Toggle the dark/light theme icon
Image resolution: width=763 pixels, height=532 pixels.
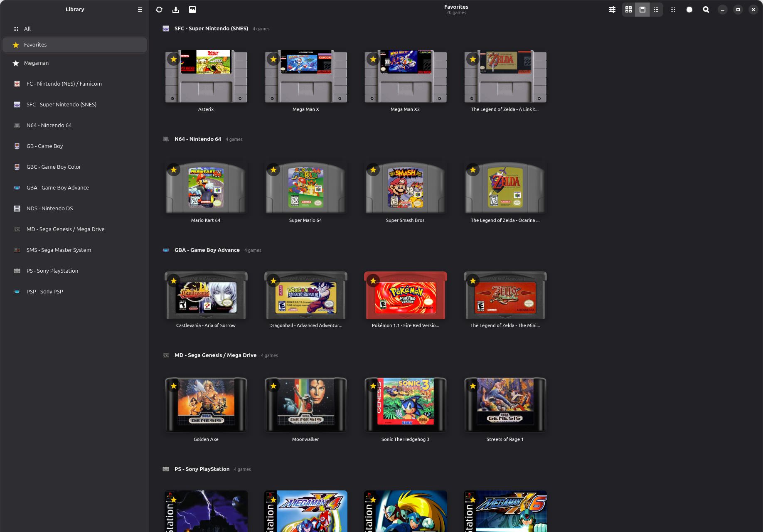click(x=689, y=10)
